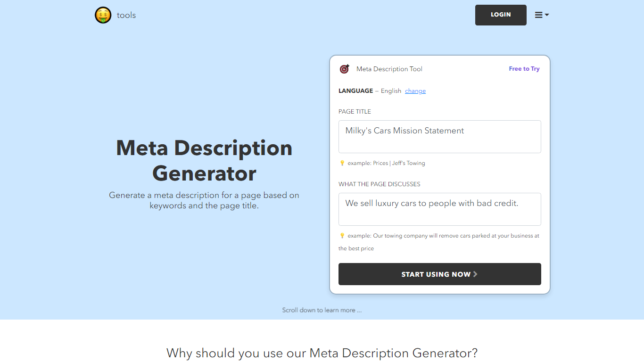644x362 pixels.
Task: Click the lightbulb icon near the towing company example
Action: [342, 235]
